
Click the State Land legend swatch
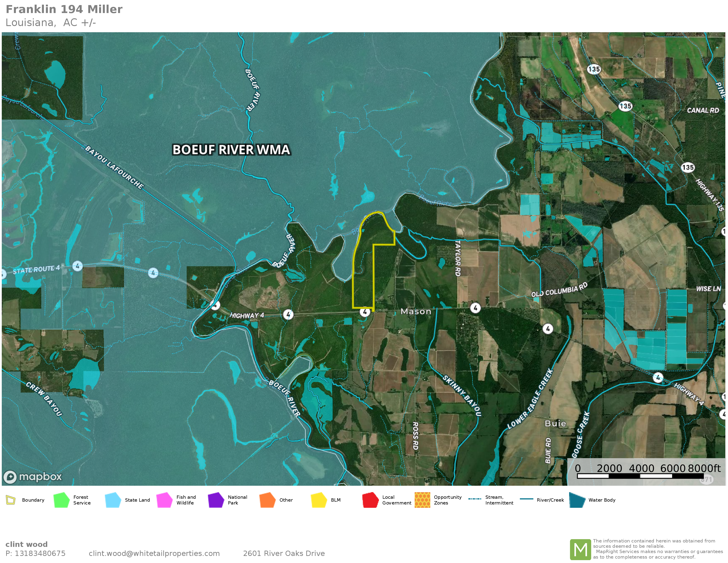(x=113, y=500)
